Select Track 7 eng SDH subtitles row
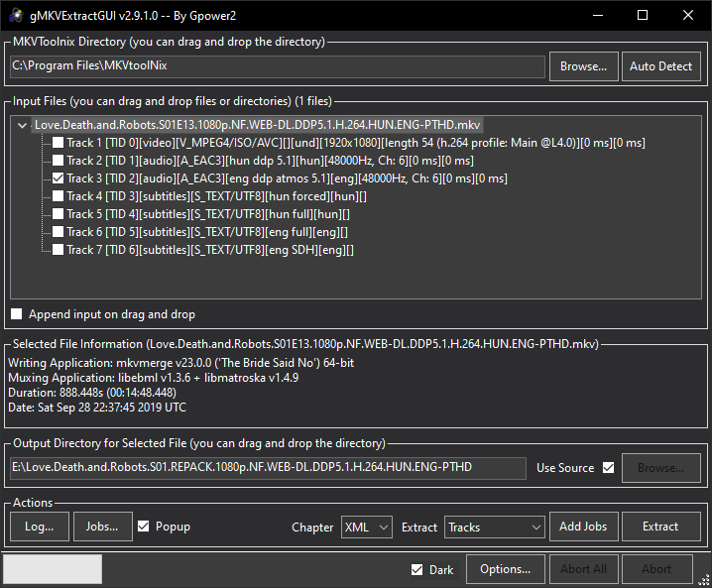712x588 pixels. pos(209,250)
